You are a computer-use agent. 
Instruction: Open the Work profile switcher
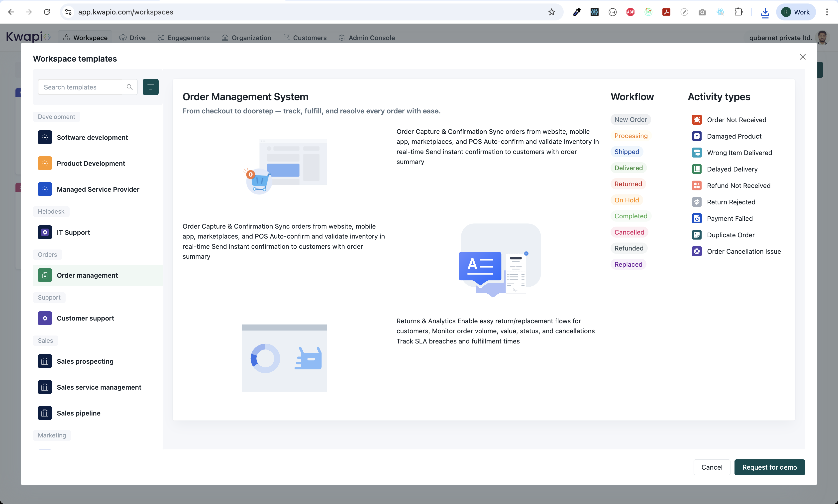[796, 12]
